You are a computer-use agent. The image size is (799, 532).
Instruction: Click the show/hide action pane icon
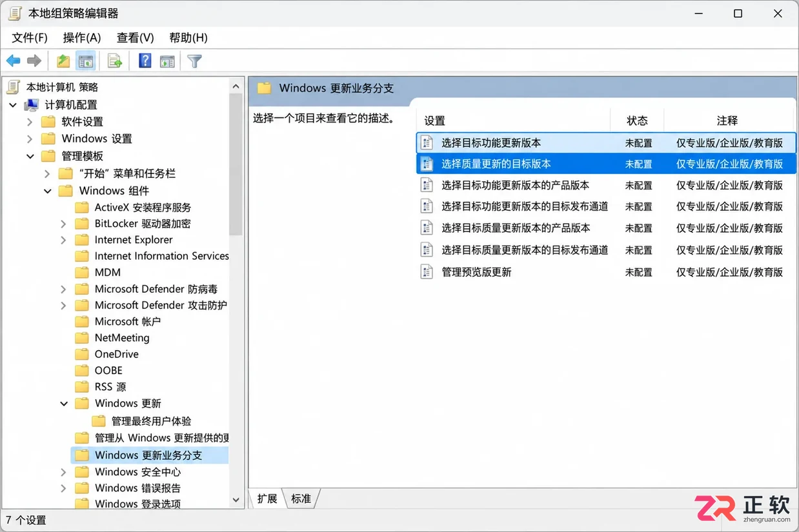[x=167, y=61]
